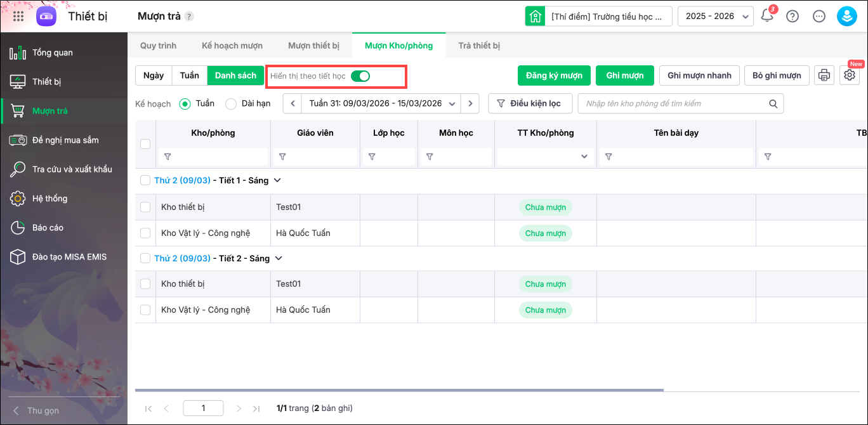Open the school year 2025 - 2026 dropdown

(715, 16)
